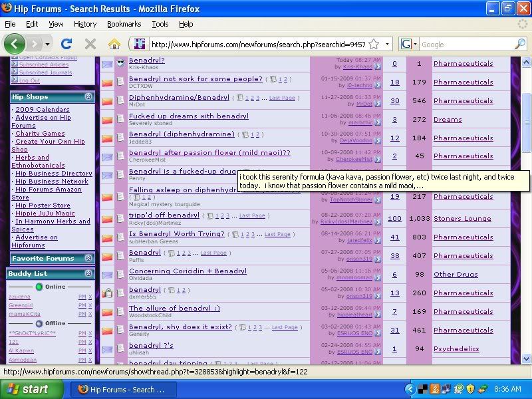Image resolution: width=532 pixels, height=399 pixels.
Task: Open the search engine chooser dropdown
Action: point(415,44)
